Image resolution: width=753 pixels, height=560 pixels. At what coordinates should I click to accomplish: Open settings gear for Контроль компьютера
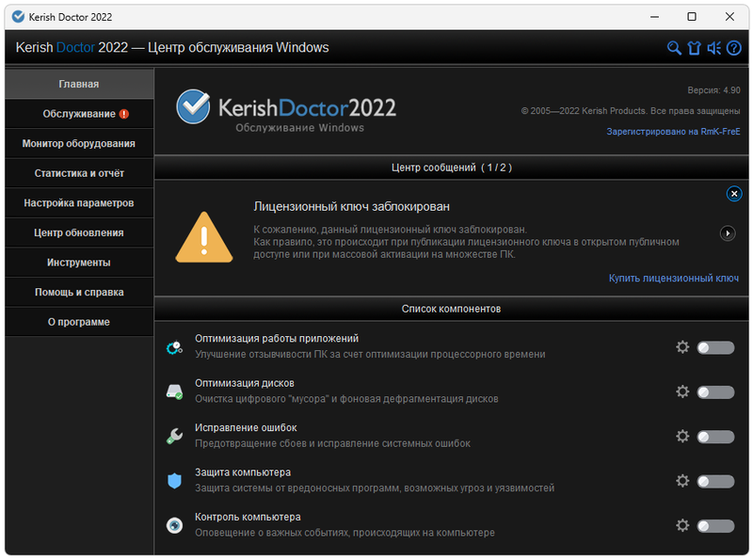click(x=682, y=525)
